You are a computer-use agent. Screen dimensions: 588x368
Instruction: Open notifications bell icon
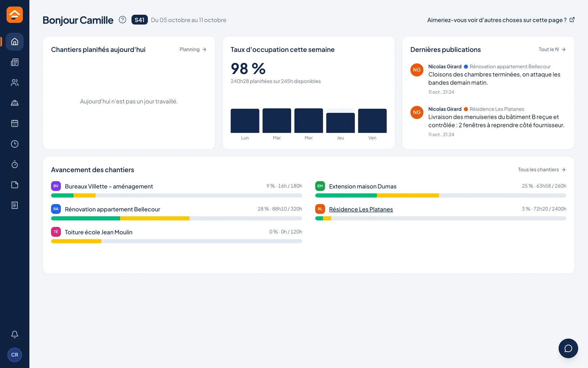pos(15,334)
